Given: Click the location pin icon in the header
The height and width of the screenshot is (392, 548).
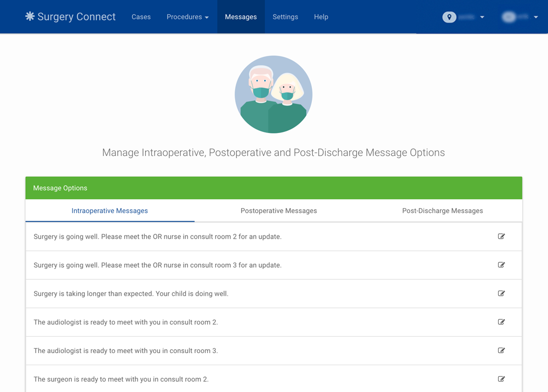Looking at the screenshot, I should (449, 17).
